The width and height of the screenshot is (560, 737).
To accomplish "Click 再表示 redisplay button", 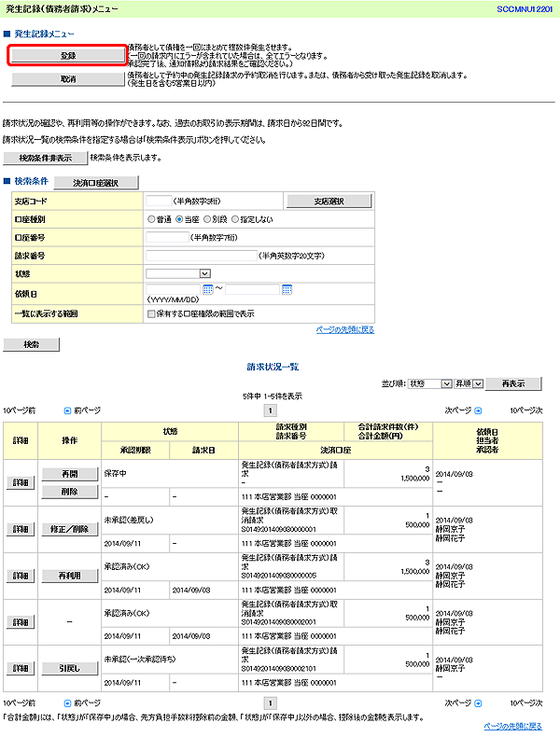I will [513, 383].
